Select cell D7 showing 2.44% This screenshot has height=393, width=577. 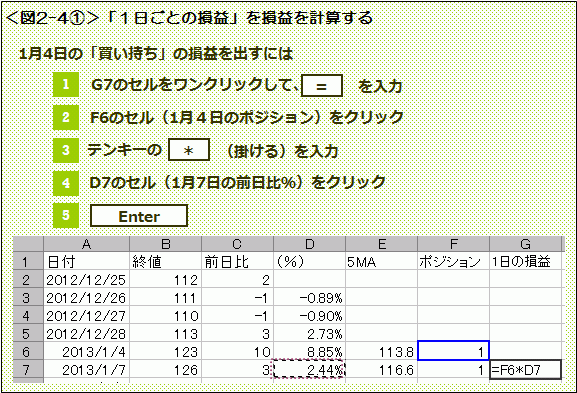(x=309, y=369)
